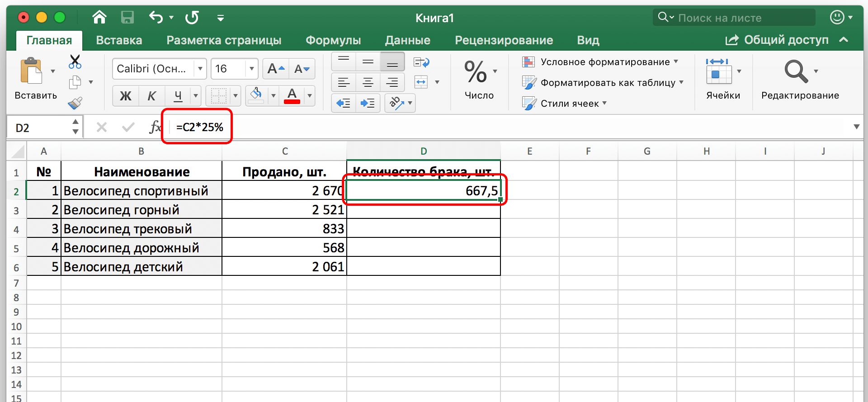Screen dimensions: 868x402
Task: Align text to bottom of cell
Action: point(392,61)
